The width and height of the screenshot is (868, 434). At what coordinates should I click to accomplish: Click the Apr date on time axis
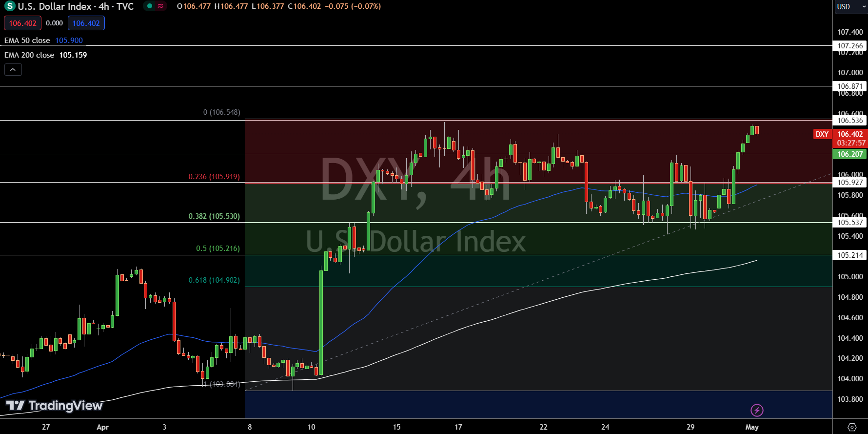click(102, 427)
